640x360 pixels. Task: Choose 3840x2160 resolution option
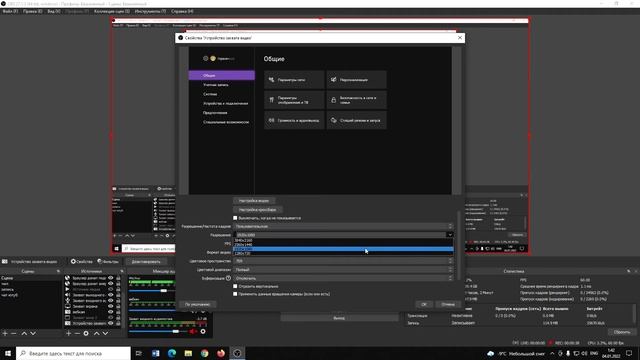343,240
